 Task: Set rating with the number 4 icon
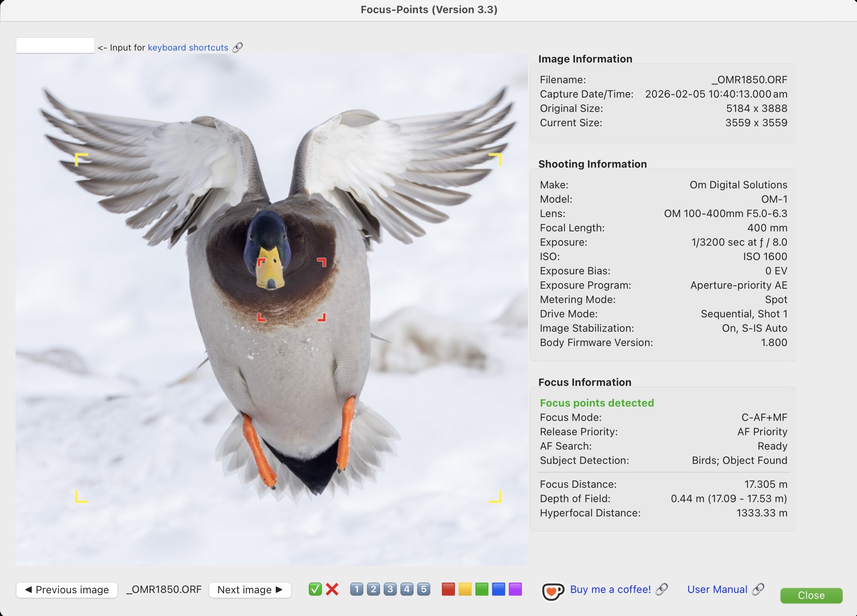click(x=407, y=589)
